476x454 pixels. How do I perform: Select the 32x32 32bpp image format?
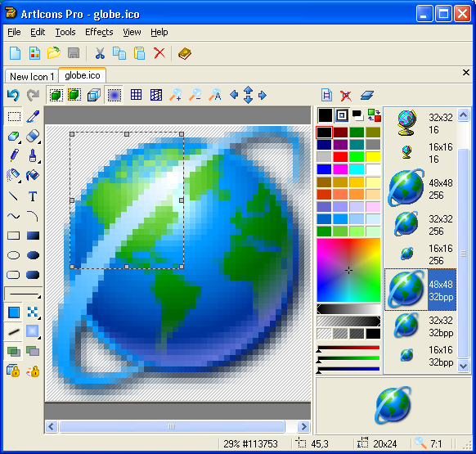pos(420,326)
